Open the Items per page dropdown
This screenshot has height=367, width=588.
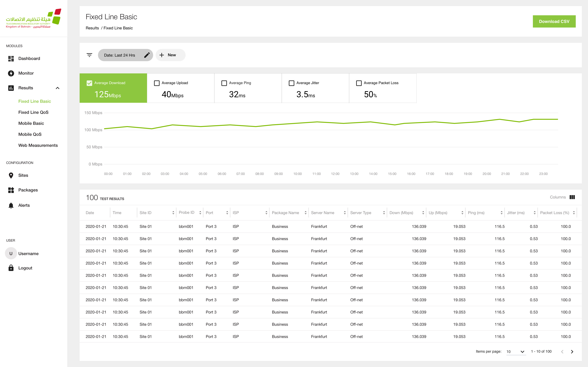tap(516, 351)
